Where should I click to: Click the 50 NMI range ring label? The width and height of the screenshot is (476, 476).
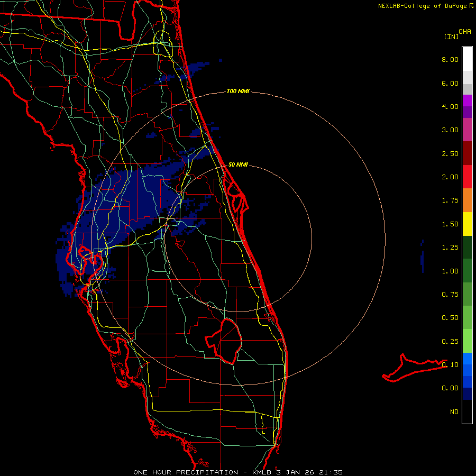(x=238, y=164)
